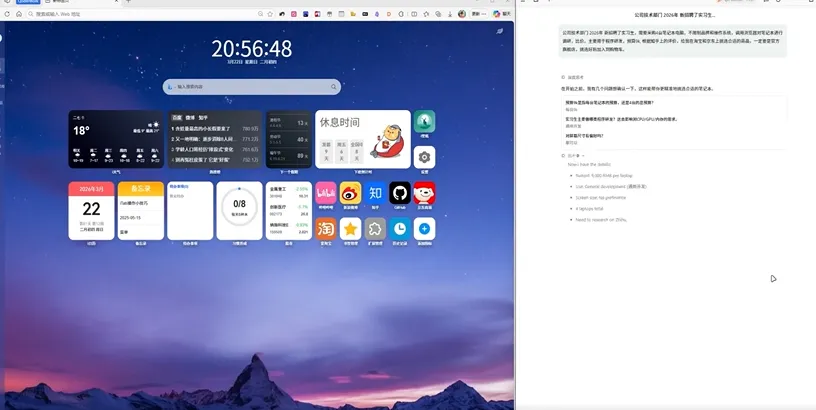Select the 微博 tab in hot-search widget
This screenshot has height=410, width=816.
[x=190, y=118]
